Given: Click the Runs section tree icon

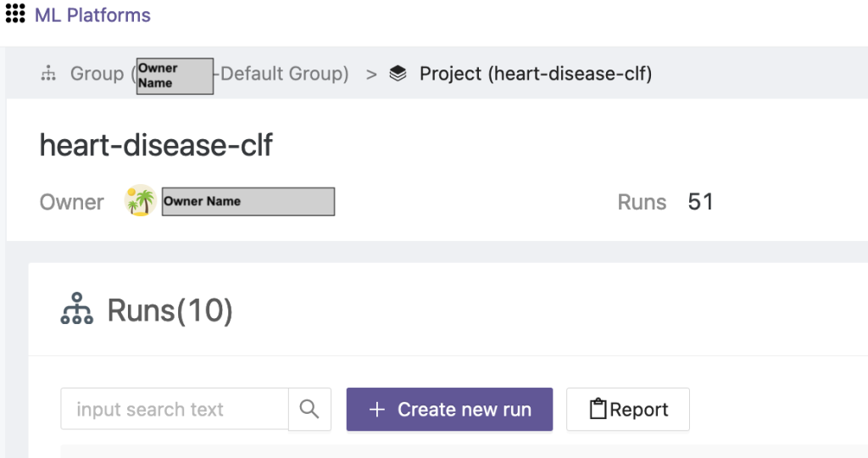Looking at the screenshot, I should 77,310.
